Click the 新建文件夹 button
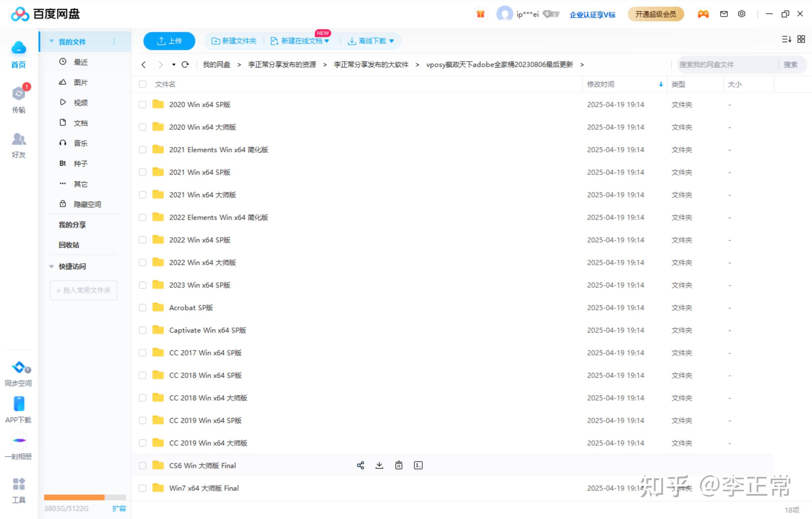 tap(234, 41)
